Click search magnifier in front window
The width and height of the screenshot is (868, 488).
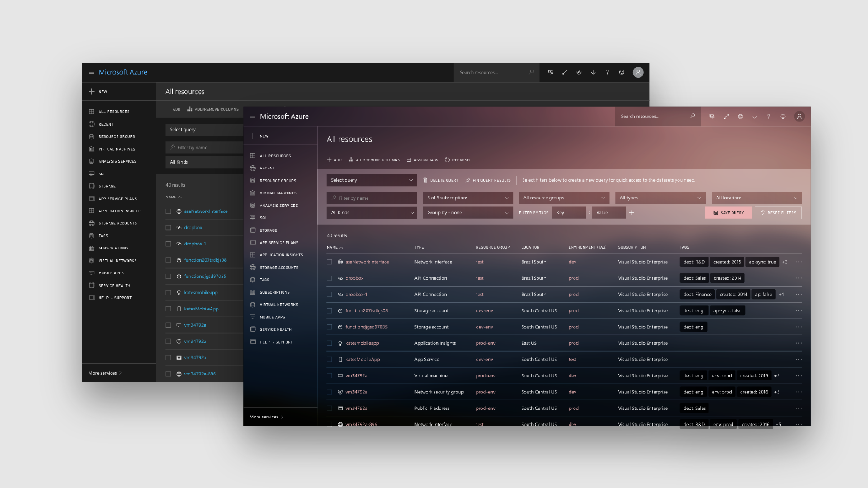692,116
